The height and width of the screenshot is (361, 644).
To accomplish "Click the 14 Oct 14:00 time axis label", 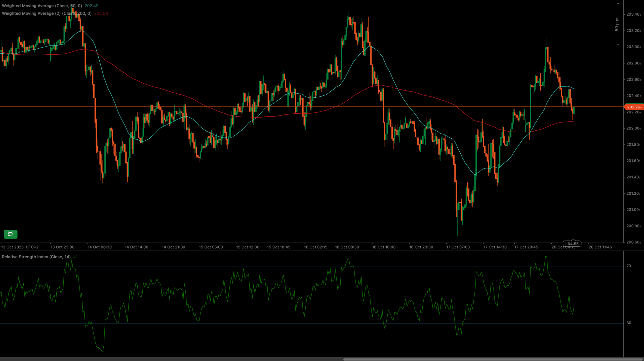I will click(136, 247).
